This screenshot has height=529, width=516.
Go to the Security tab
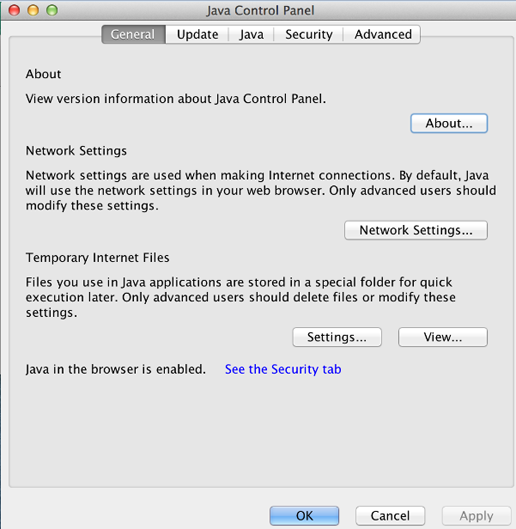tap(309, 34)
